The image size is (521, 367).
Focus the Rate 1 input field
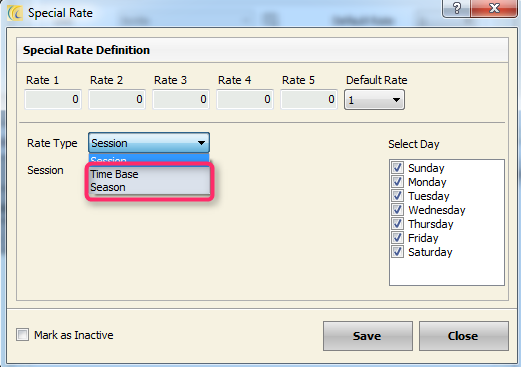[53, 99]
